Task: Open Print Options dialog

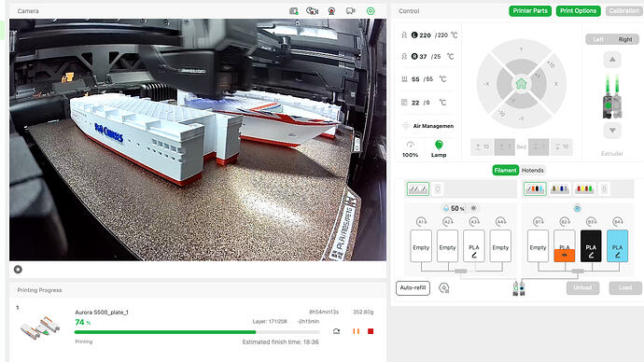Action: coord(579,11)
